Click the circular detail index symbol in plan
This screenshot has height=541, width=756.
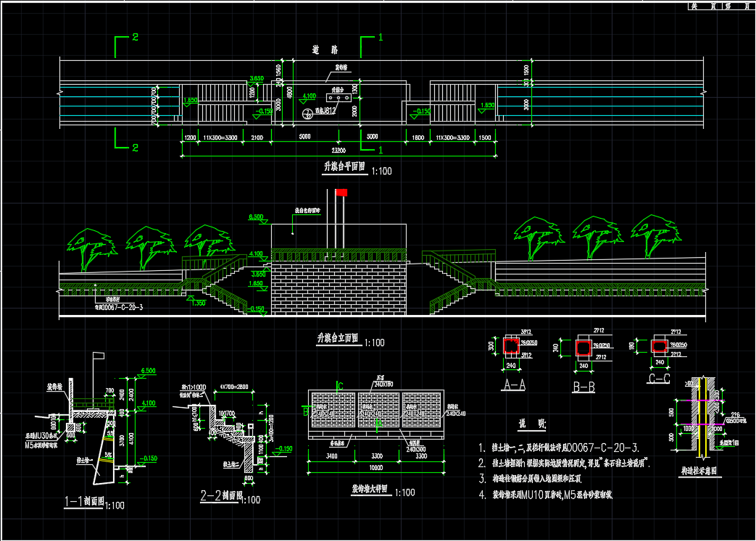point(307,114)
